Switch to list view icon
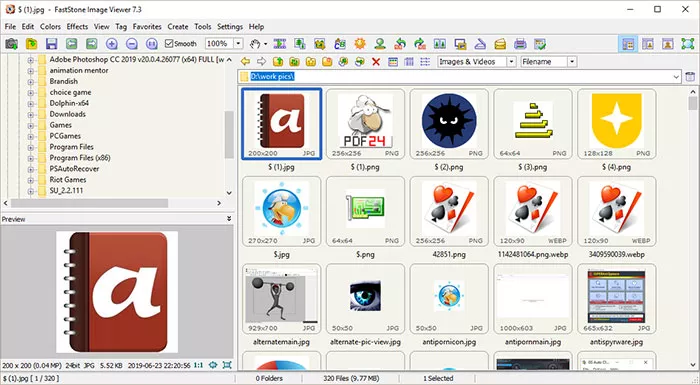This screenshot has width=700, height=385. click(x=425, y=62)
